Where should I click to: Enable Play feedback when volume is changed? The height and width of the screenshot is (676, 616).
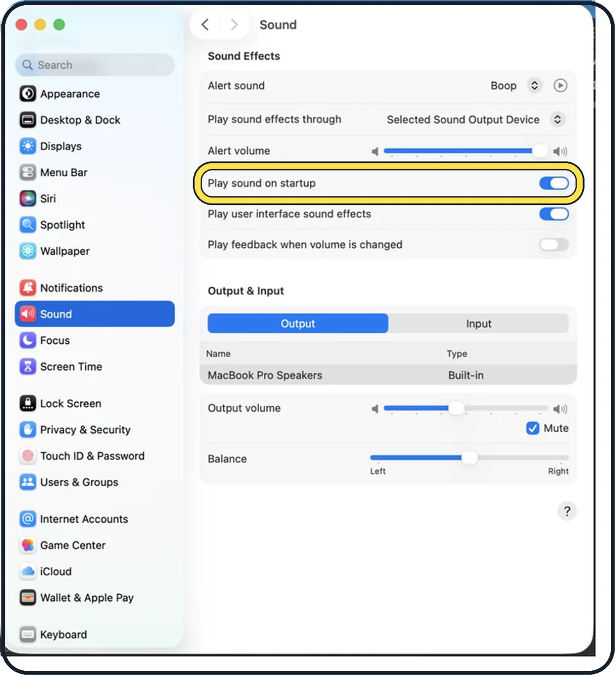554,244
